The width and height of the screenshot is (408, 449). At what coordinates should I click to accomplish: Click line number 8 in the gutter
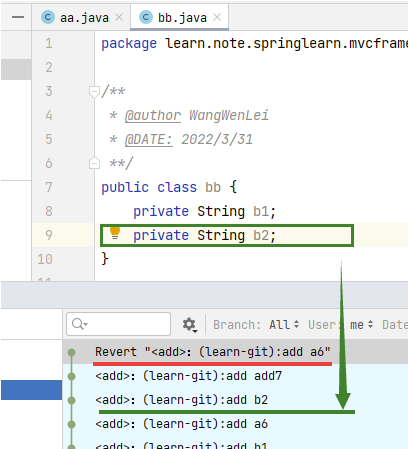coord(49,211)
